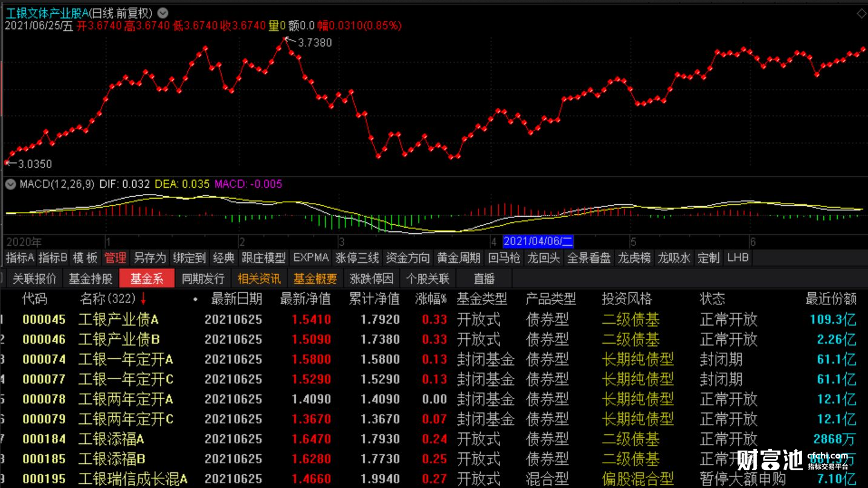Sort by the 状态 column header
The width and height of the screenshot is (868, 488).
[712, 299]
